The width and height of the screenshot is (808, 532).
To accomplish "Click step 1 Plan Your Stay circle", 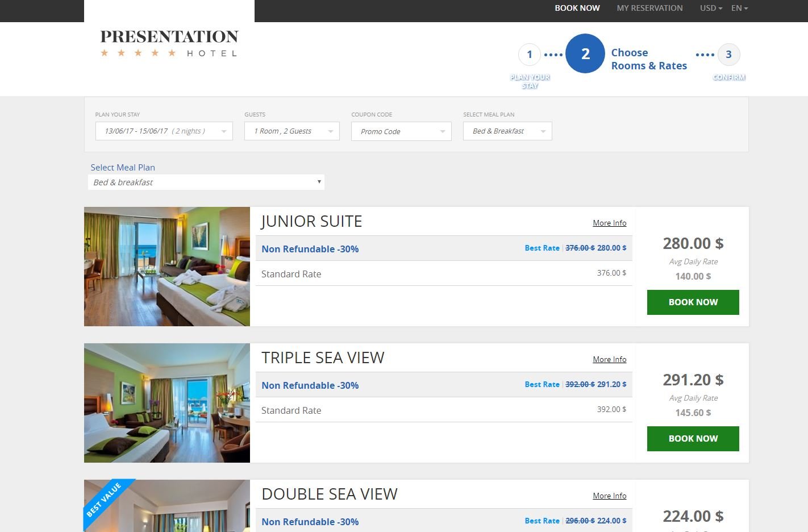I will click(x=530, y=54).
